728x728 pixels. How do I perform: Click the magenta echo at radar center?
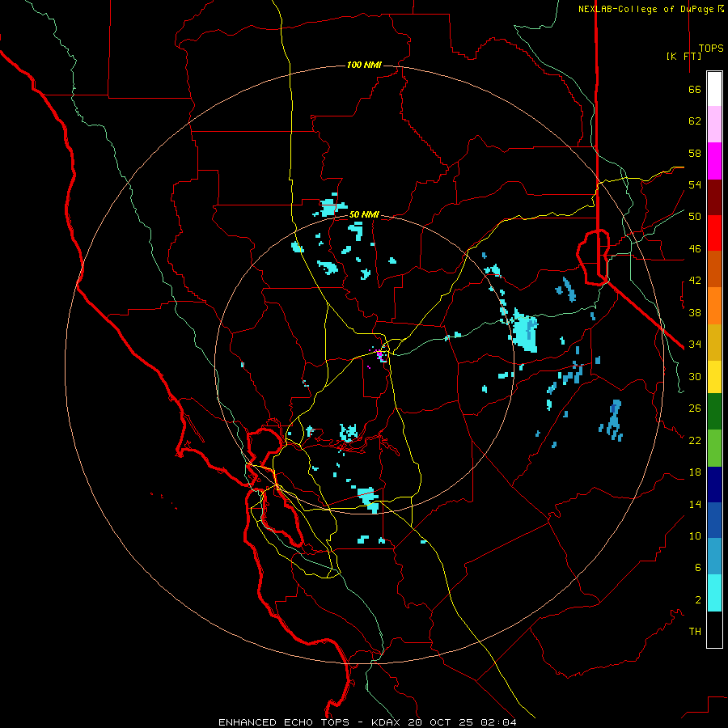[379, 355]
